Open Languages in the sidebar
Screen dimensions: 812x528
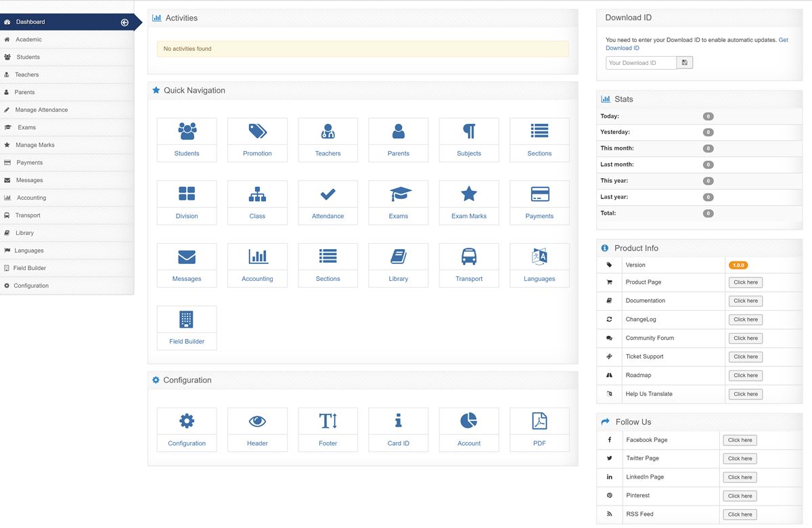click(x=67, y=250)
